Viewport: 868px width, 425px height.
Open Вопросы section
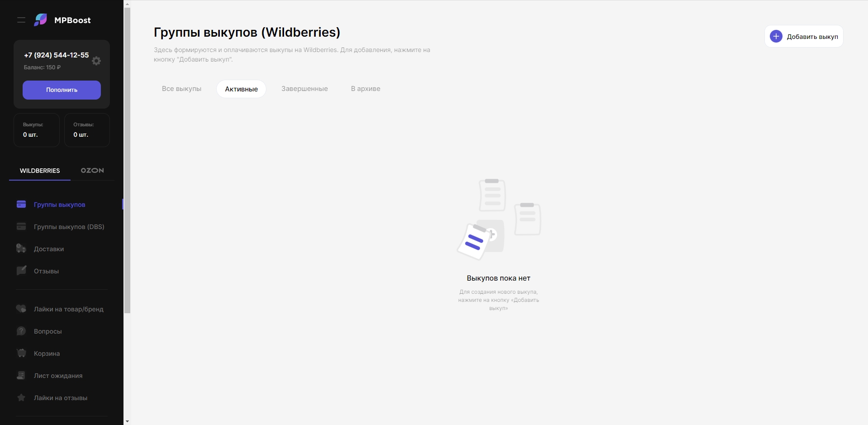(48, 331)
